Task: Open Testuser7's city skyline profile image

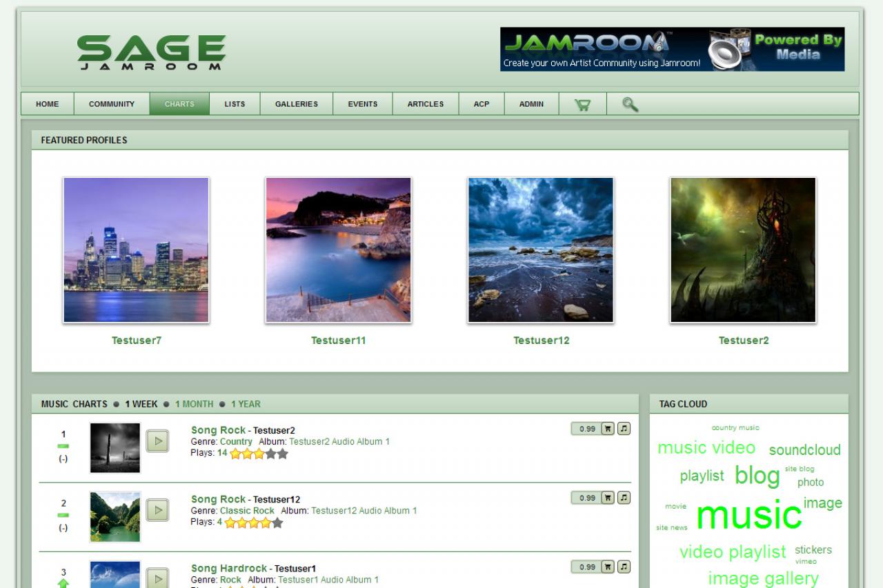Action: (x=136, y=250)
